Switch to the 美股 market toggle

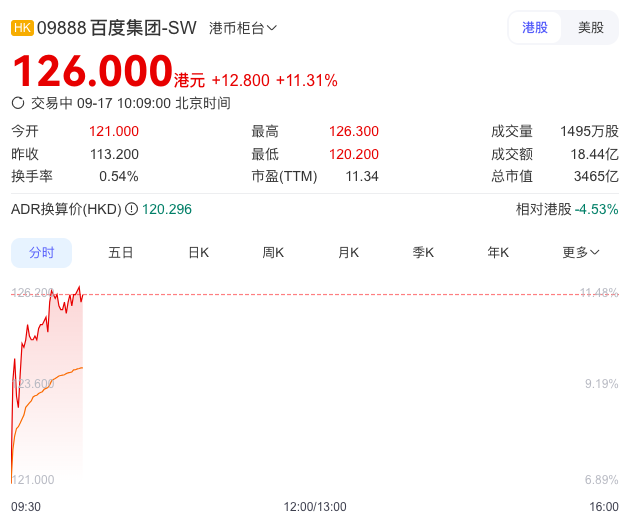(590, 28)
